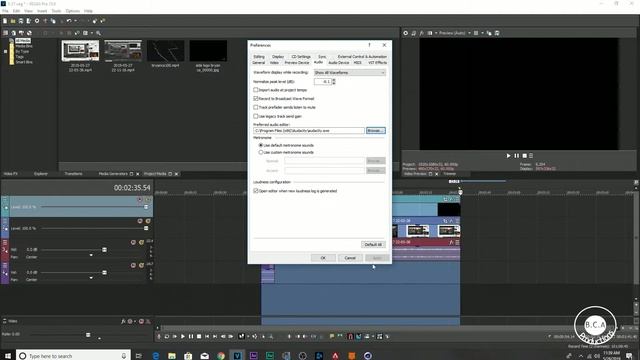Adjust the master Rate slider handle
The width and height of the screenshot is (640, 360).
(x=88, y=335)
